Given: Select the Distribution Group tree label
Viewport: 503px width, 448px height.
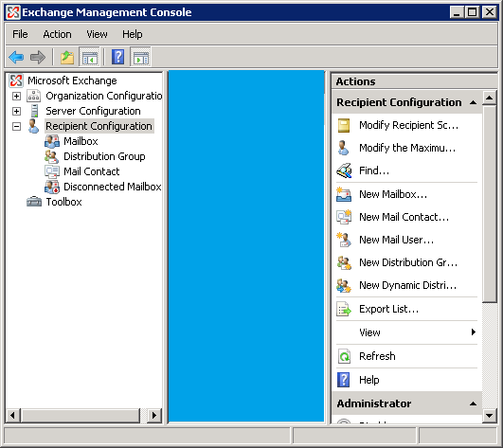Looking at the screenshot, I should coord(104,156).
